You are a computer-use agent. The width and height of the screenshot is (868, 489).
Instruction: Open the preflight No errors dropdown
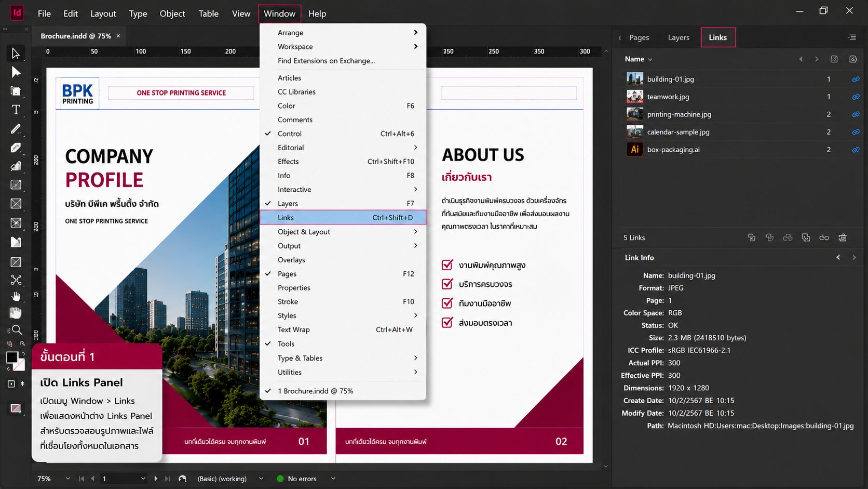(333, 479)
